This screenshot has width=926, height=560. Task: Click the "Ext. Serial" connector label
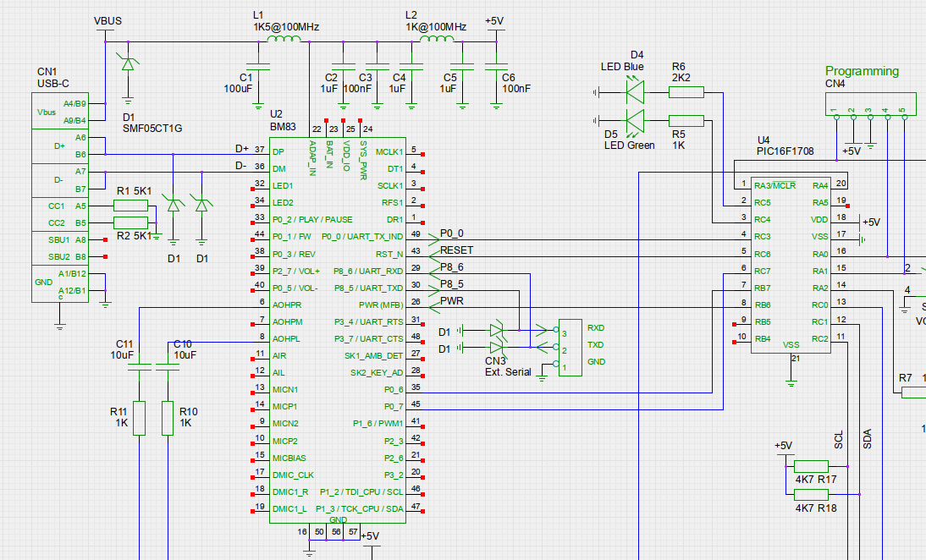(x=508, y=372)
